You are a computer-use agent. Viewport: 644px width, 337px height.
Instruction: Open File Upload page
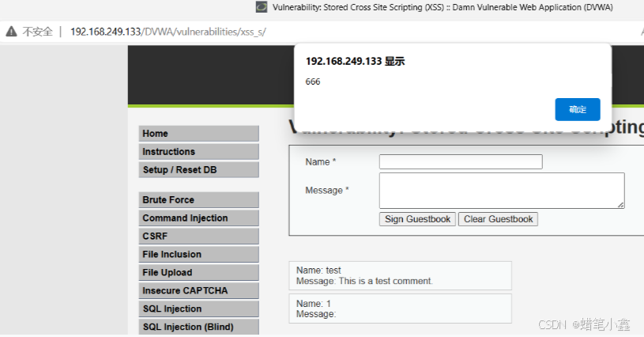click(x=199, y=272)
